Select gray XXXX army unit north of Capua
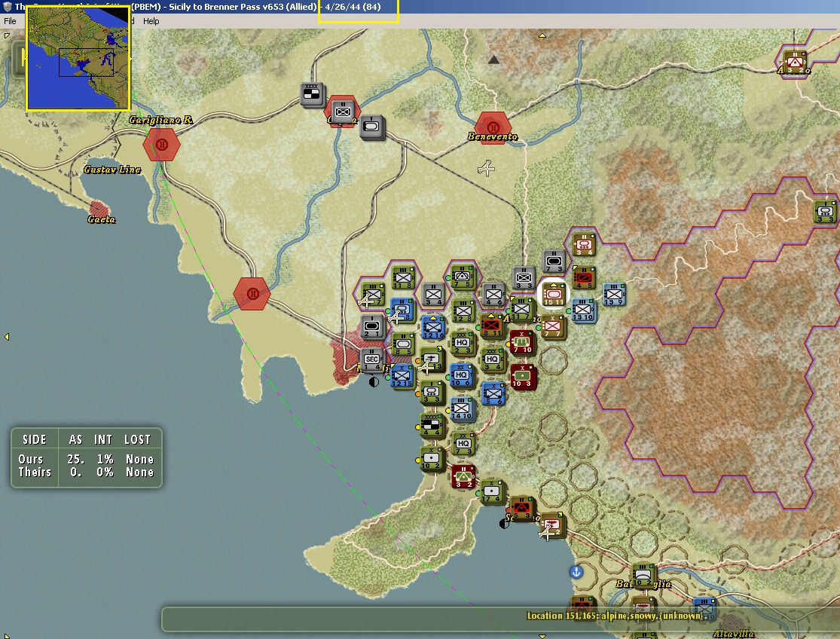 (x=312, y=94)
